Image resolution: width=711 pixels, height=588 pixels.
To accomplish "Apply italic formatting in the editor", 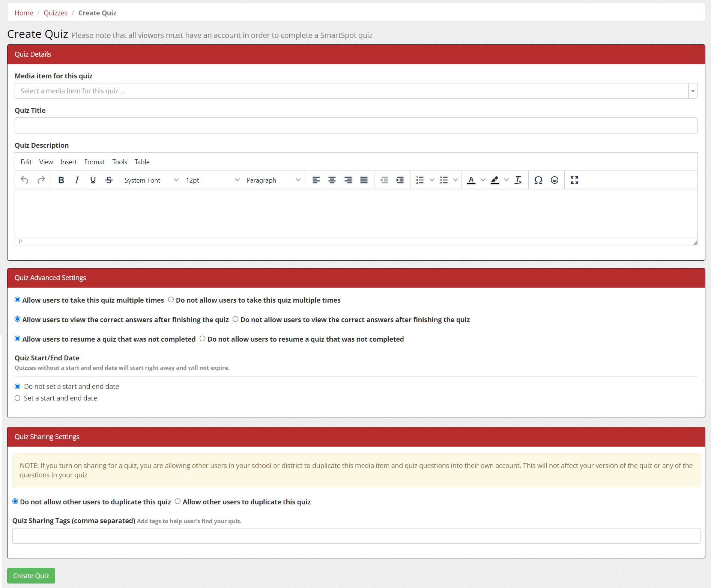I will pos(77,180).
